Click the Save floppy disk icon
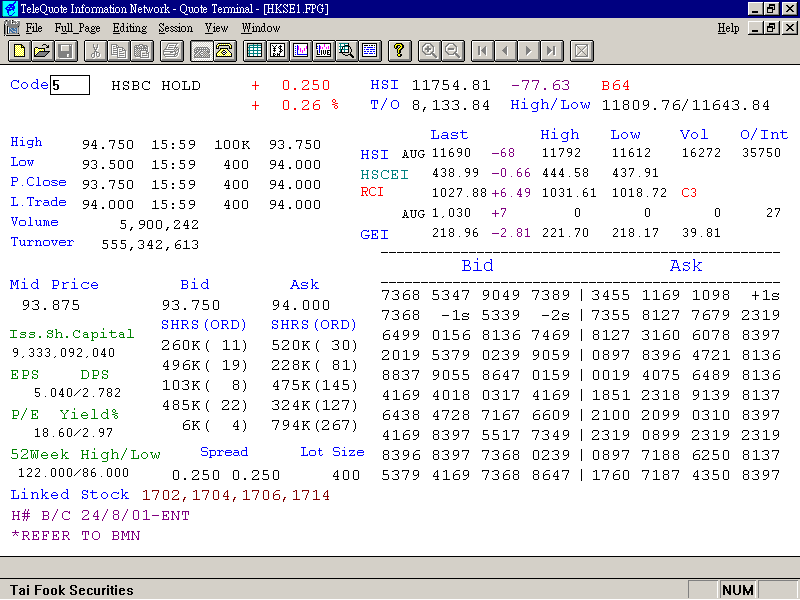The width and height of the screenshot is (800, 600). pyautogui.click(x=65, y=51)
